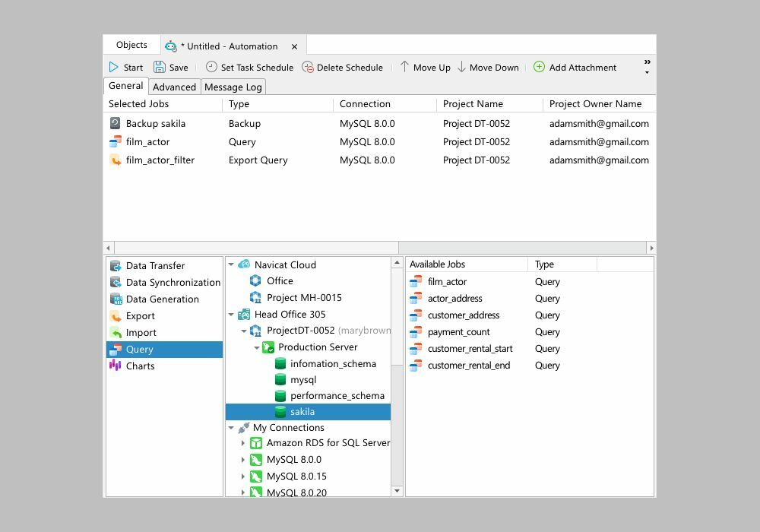Screen dimensions: 760x532
Task: Select the Query job type
Action: [x=164, y=350]
